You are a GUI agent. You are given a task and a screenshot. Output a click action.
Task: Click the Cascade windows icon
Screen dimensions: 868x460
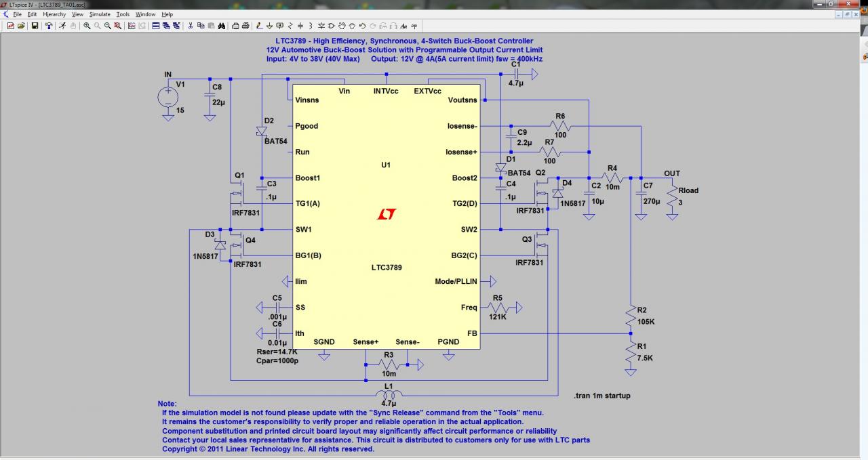coord(166,26)
